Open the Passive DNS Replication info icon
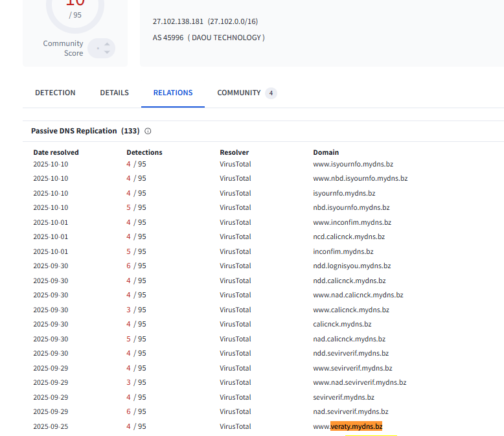The height and width of the screenshot is (436, 504). [148, 131]
